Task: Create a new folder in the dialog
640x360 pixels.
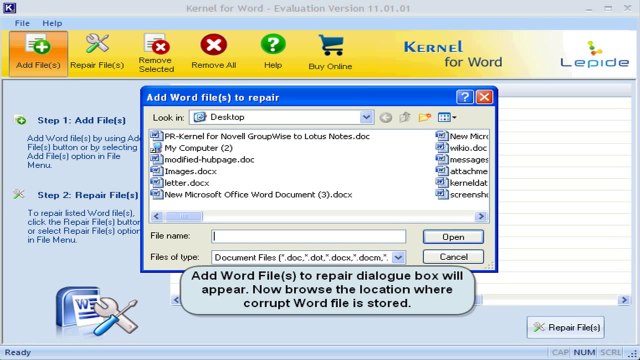Action: (x=424, y=118)
